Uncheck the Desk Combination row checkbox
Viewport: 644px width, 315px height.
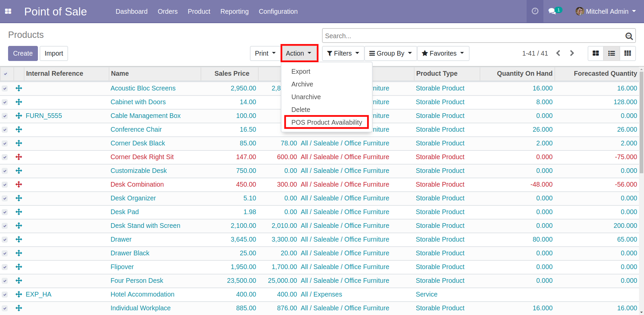click(5, 185)
